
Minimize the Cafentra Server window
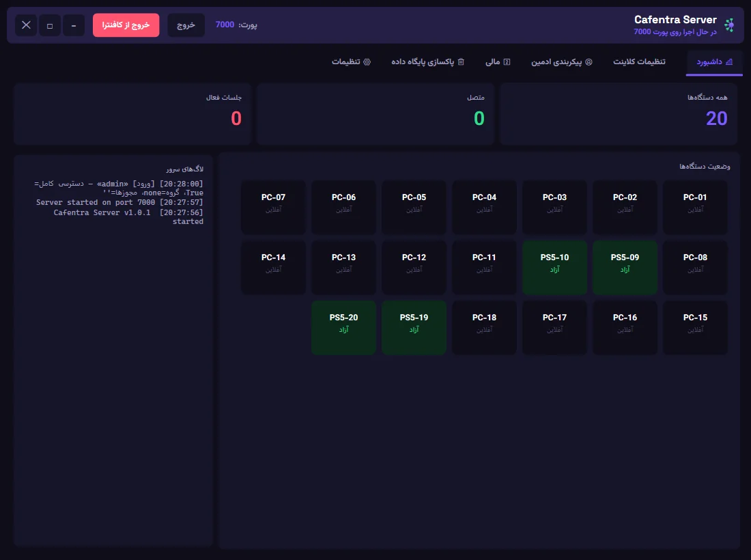[x=74, y=25]
